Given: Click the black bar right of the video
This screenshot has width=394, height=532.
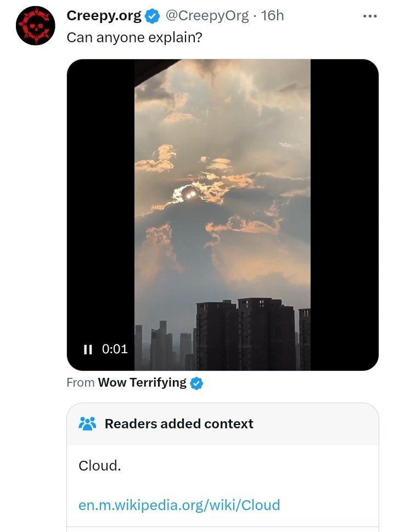Looking at the screenshot, I should tap(344, 214).
